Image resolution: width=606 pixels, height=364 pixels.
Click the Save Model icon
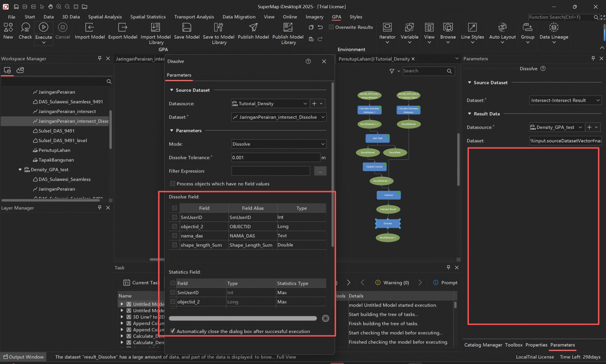coord(187,27)
